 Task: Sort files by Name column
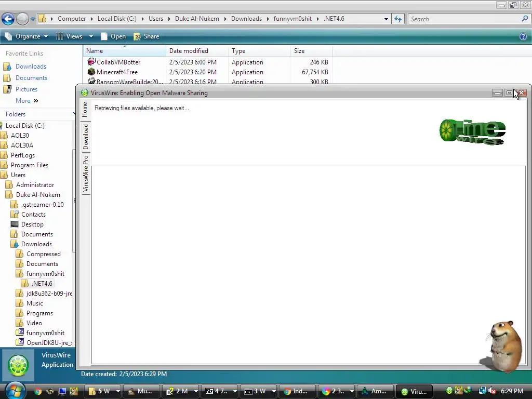[124, 51]
